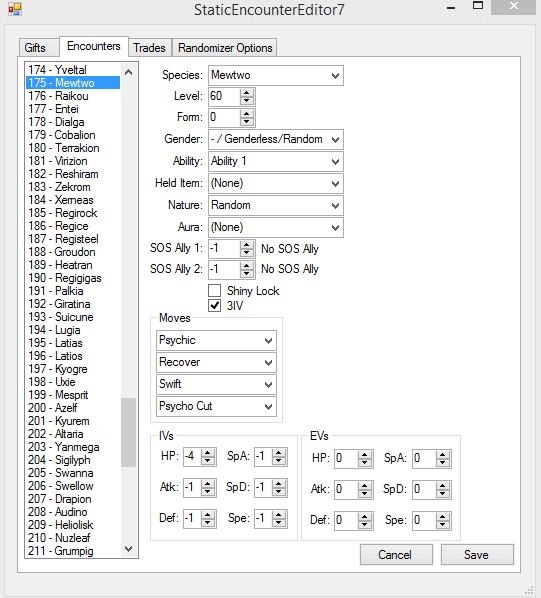Increase Form value with up arrow
The image size is (541, 598).
click(247, 113)
